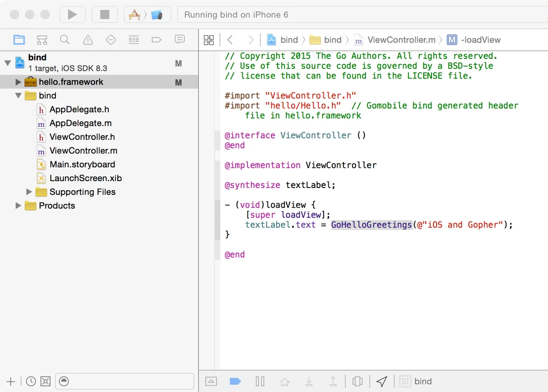Select the Products folder row

(x=99, y=205)
